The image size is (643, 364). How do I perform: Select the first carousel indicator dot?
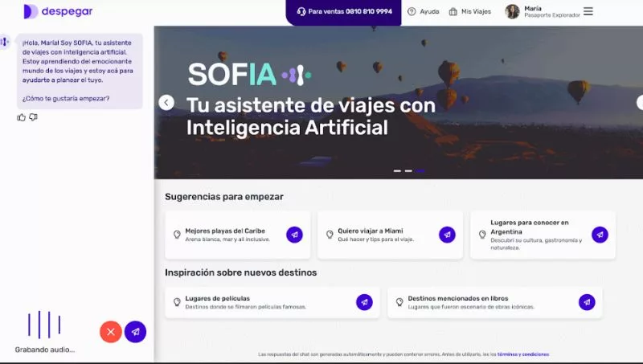click(397, 171)
